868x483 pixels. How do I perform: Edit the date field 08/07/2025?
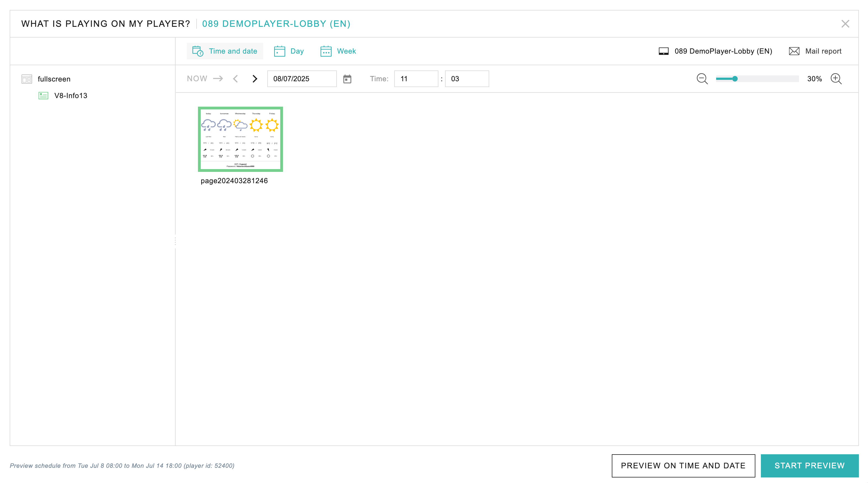(302, 78)
